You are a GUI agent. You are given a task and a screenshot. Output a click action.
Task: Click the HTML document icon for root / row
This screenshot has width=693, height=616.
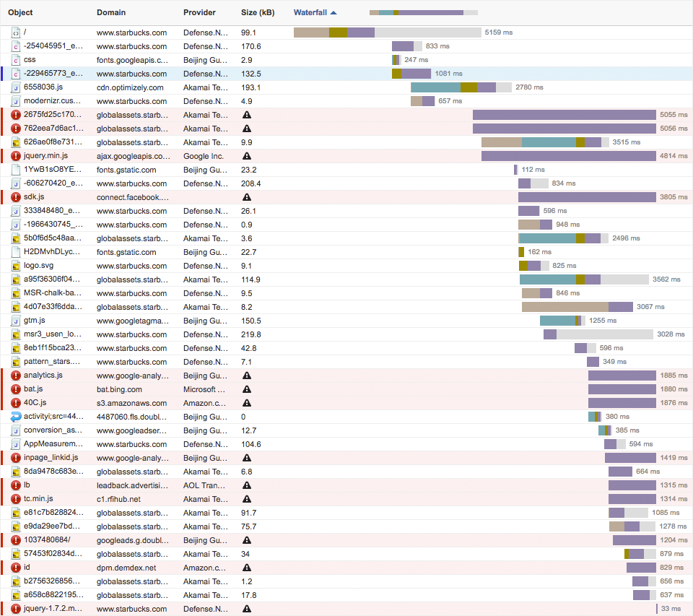click(x=16, y=32)
